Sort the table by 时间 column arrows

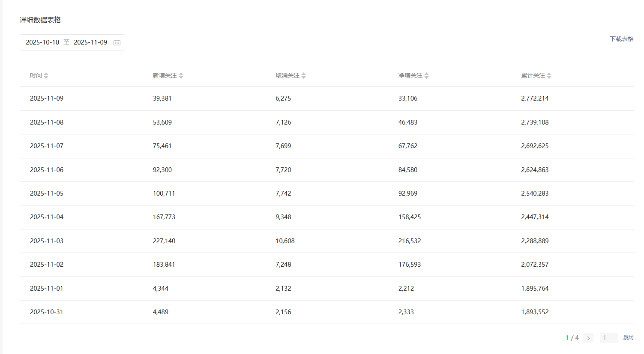(x=46, y=76)
